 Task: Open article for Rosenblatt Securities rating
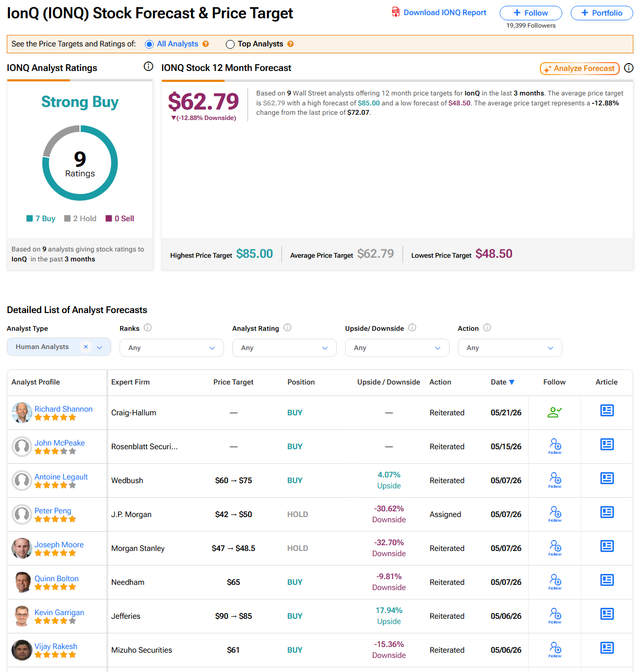607,445
